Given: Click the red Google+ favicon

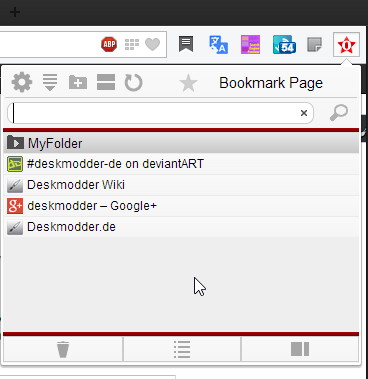Looking at the screenshot, I should pos(15,206).
